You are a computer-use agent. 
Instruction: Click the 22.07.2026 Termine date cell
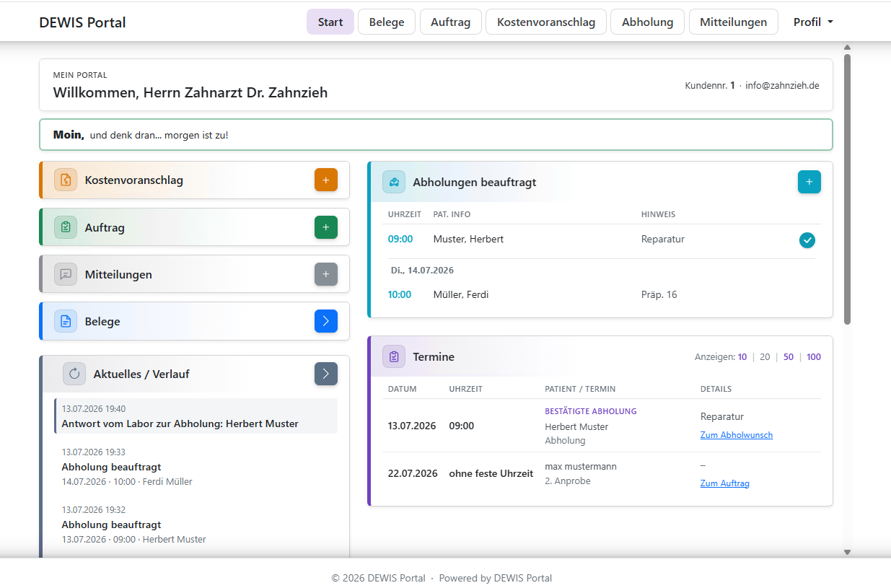tap(413, 473)
